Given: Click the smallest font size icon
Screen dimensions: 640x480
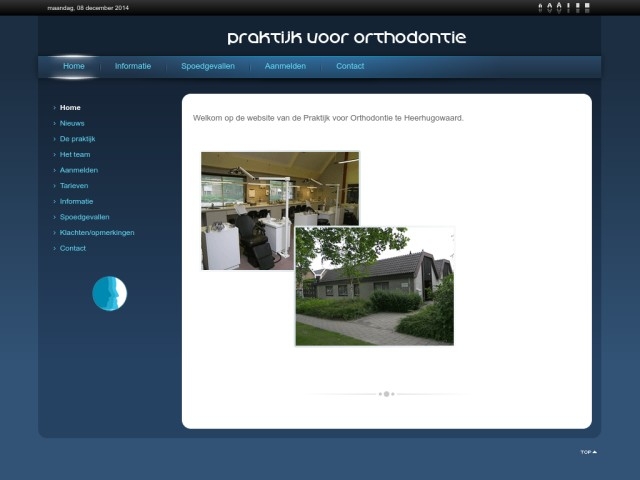Looking at the screenshot, I should (541, 7).
